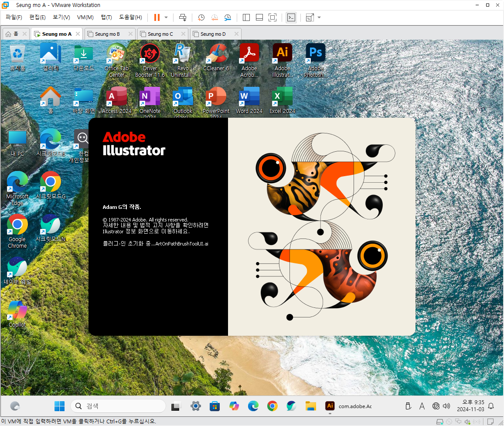Launch Office Tab Center shortcut
The width and height of the screenshot is (504, 426).
(117, 61)
